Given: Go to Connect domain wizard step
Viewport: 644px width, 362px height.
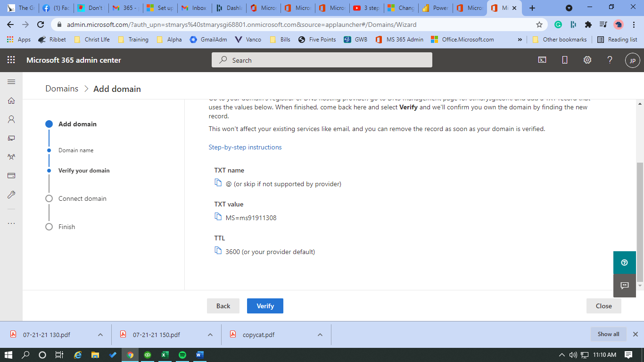Looking at the screenshot, I should 82,198.
